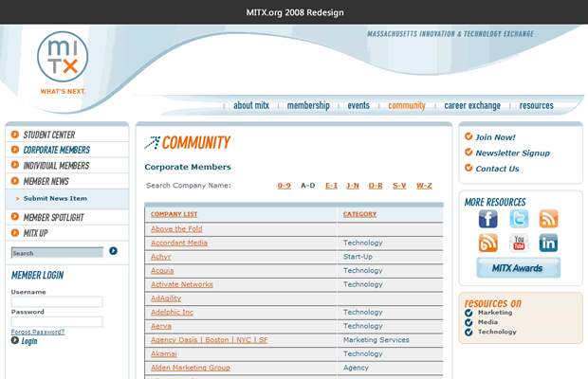
Task: Go to Student Center
Action: 49,135
